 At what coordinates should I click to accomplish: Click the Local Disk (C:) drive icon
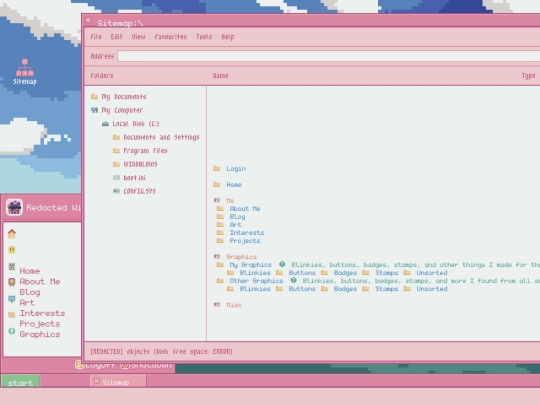[105, 124]
